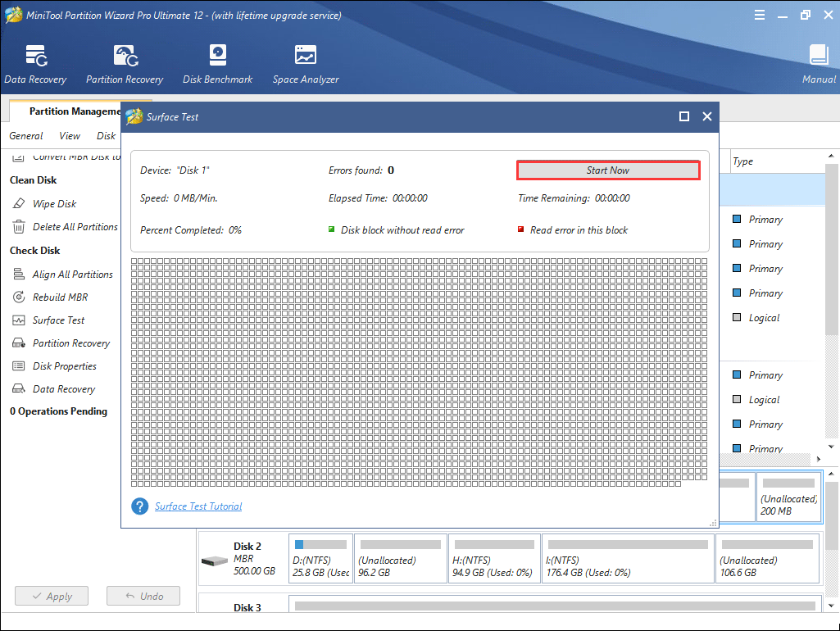
Task: Click the Percent Completed value
Action: [235, 230]
